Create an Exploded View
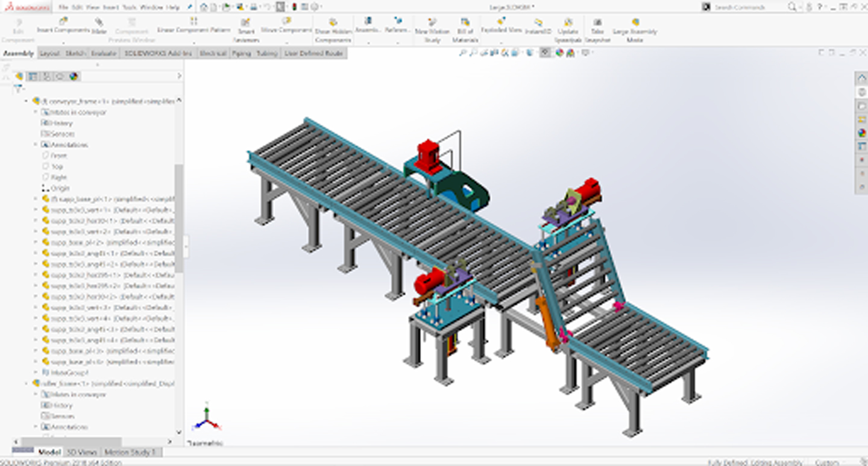Screen dimensions: 868x466 pyautogui.click(x=501, y=25)
